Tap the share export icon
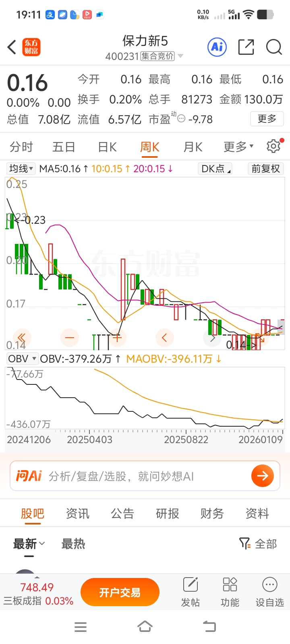Screen dimensions: 290x644 pos(246,47)
